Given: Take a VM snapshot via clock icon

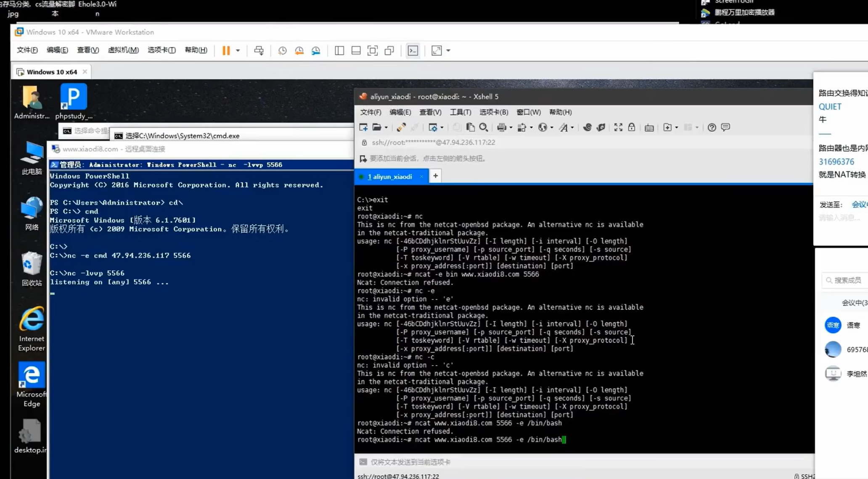Looking at the screenshot, I should (x=282, y=50).
